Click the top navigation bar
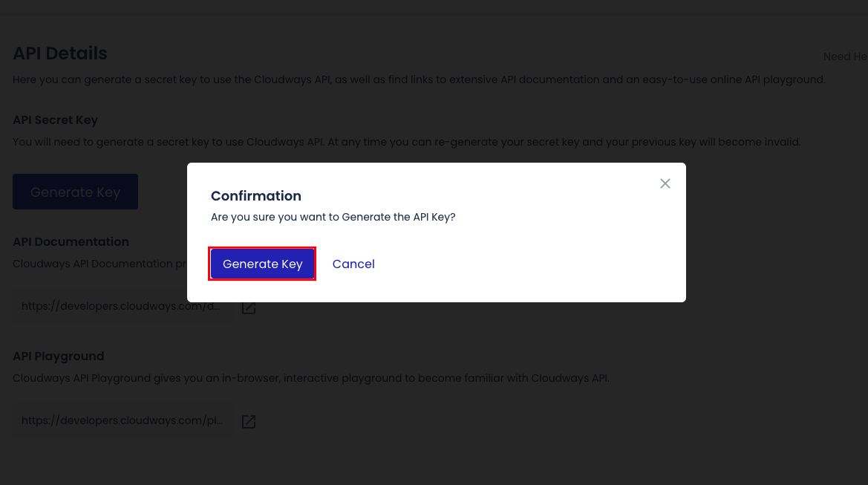This screenshot has width=868, height=485. click(x=434, y=5)
